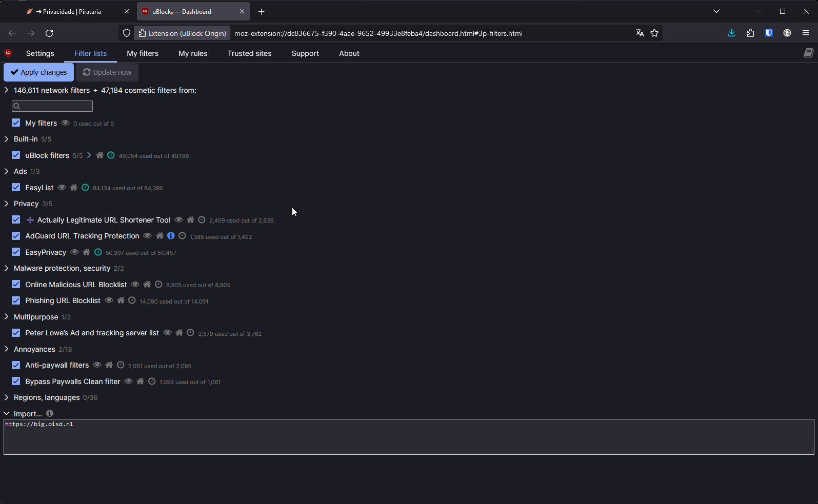Toggle Phishing URL Blocklist checkbox
The width and height of the screenshot is (818, 504).
16,300
